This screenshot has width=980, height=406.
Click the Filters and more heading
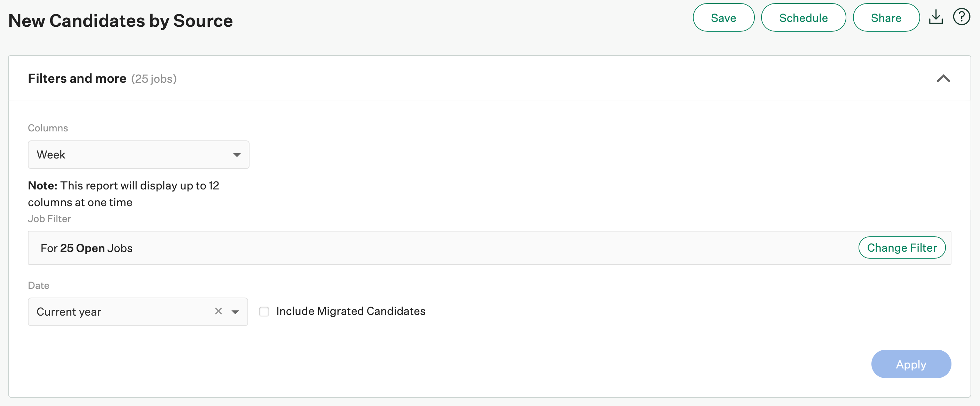(x=77, y=78)
